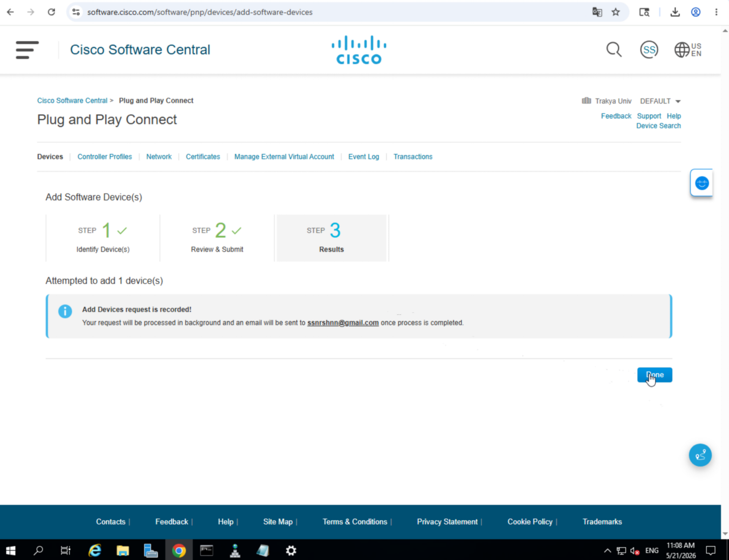
Task: Open the Help link near Support
Action: click(x=674, y=116)
